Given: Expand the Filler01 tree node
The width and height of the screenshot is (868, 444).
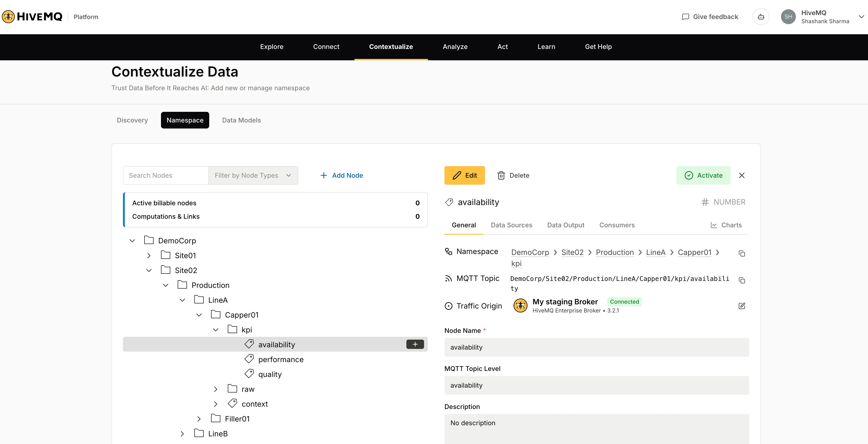Looking at the screenshot, I should (x=199, y=419).
